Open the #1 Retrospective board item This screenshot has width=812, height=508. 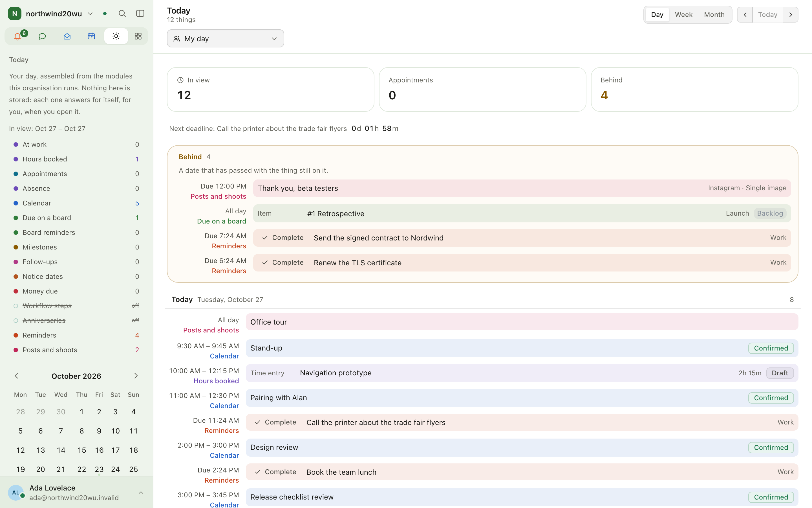tap(522, 213)
